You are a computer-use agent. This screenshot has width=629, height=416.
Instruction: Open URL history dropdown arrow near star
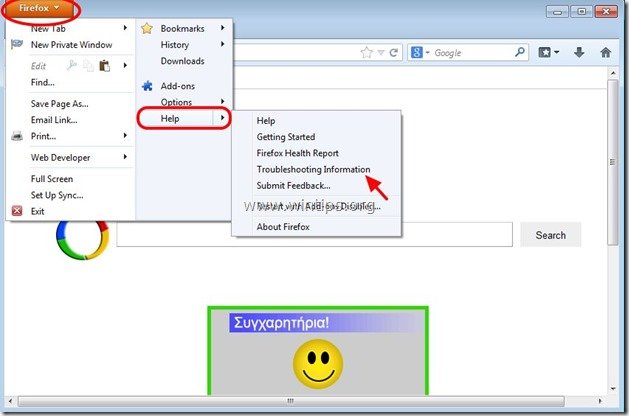coord(381,53)
